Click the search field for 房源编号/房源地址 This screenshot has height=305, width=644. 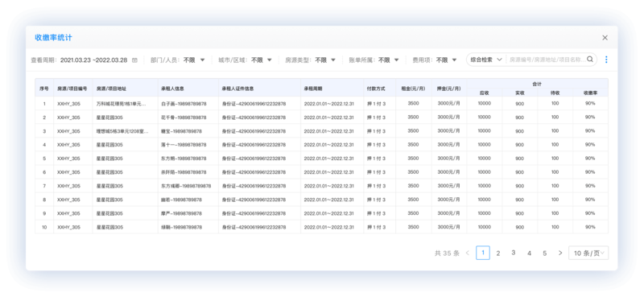(547, 60)
